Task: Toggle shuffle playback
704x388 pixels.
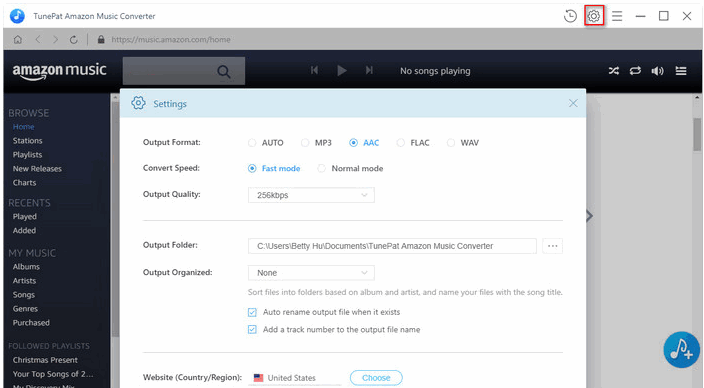Action: tap(614, 71)
